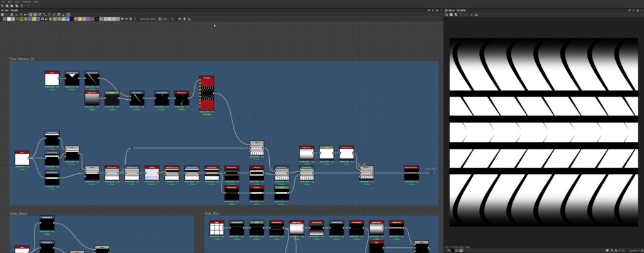Click the pin icon in 2D view header
Image resolution: width=644 pixels, height=253 pixels.
630,10
